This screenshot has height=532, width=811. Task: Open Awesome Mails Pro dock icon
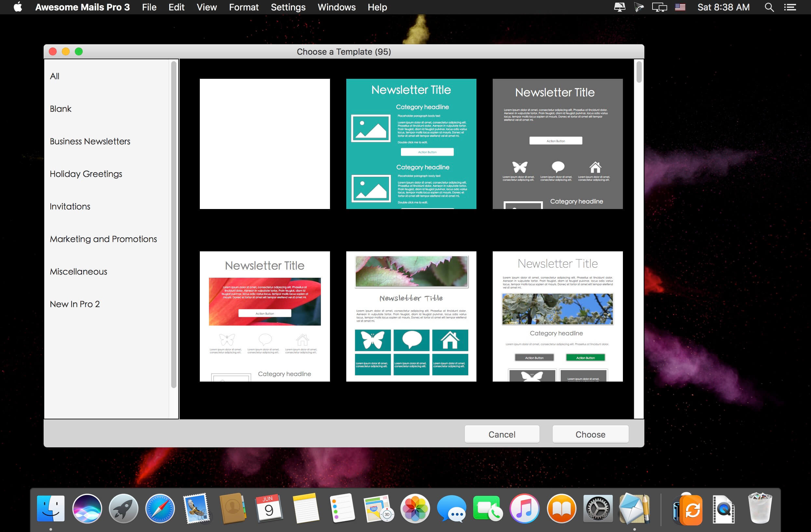(x=634, y=509)
